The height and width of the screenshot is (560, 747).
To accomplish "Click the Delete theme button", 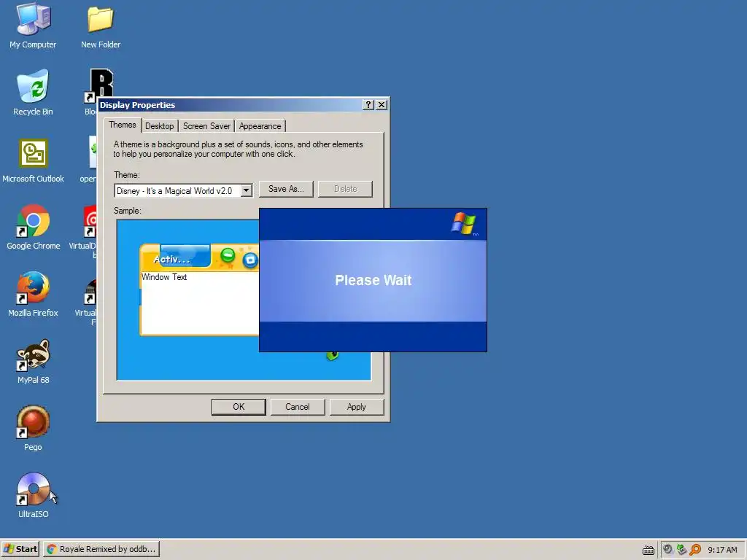I will pos(345,189).
